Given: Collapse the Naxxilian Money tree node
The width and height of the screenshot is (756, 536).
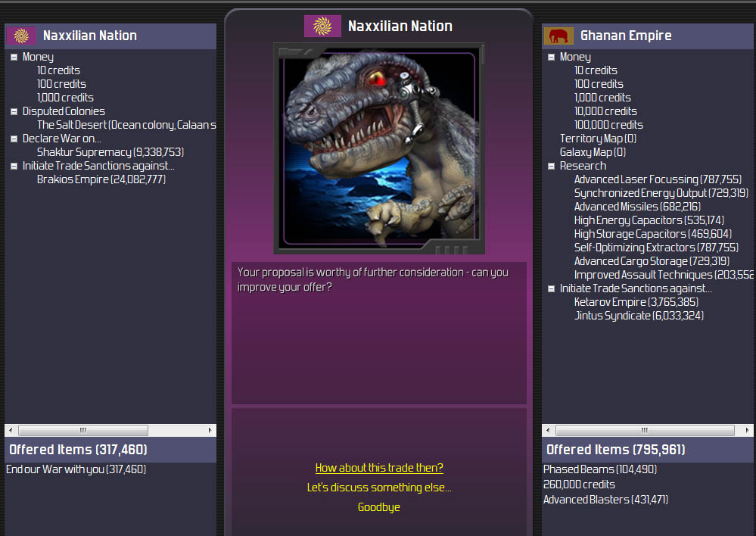Looking at the screenshot, I should tap(14, 57).
